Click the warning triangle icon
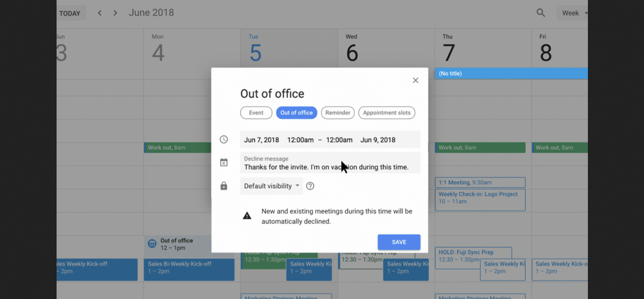Image resolution: width=644 pixels, height=299 pixels. click(247, 216)
